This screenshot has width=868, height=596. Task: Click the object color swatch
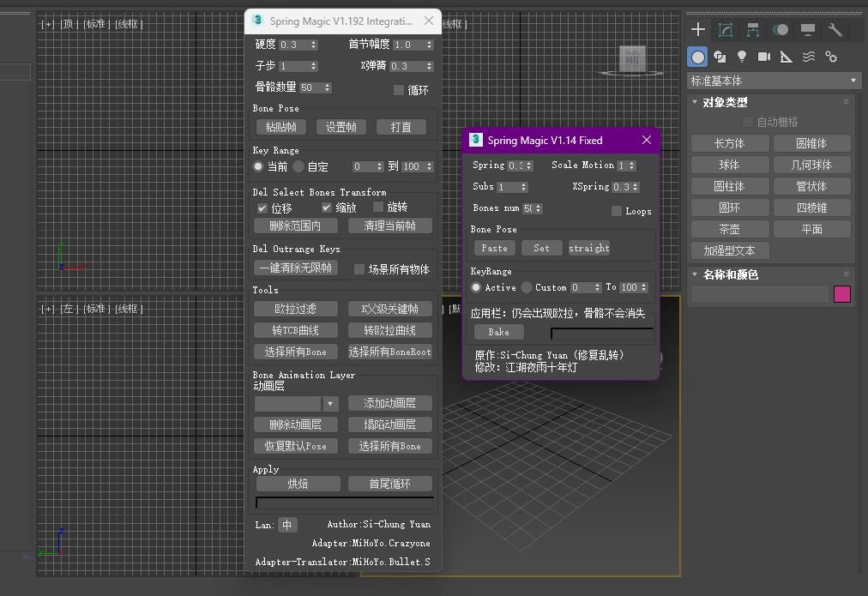(842, 294)
